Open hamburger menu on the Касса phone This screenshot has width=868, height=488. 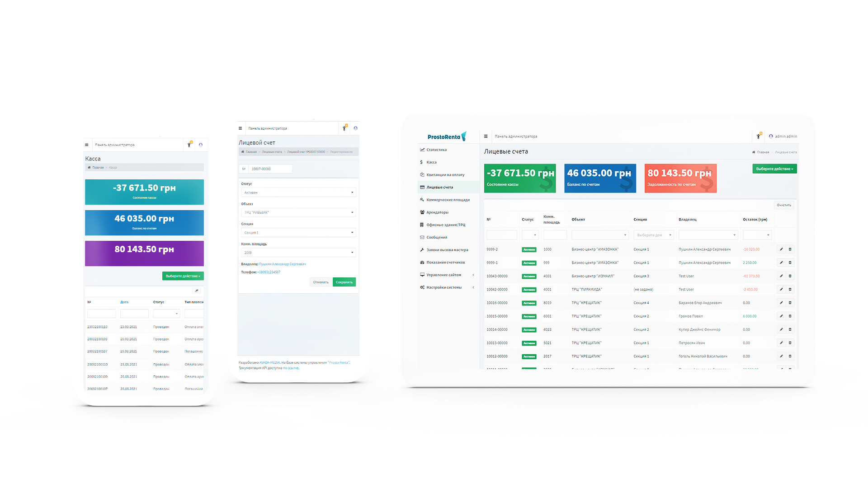tap(87, 145)
